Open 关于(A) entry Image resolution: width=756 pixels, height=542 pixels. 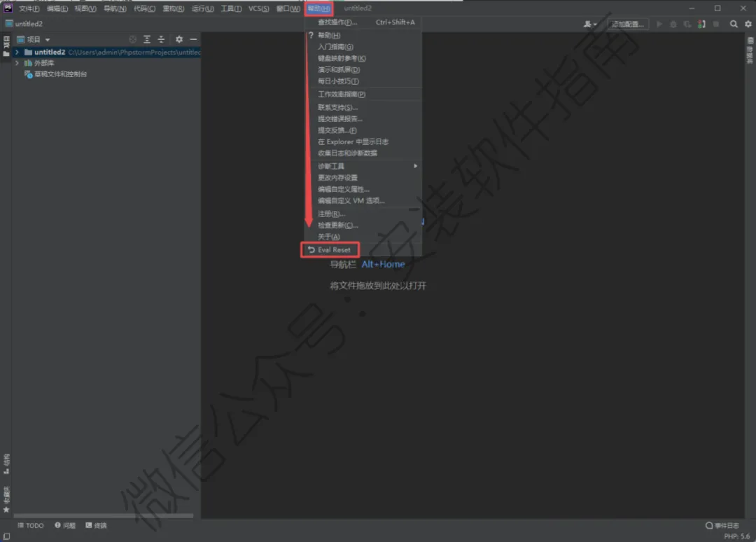363,237
